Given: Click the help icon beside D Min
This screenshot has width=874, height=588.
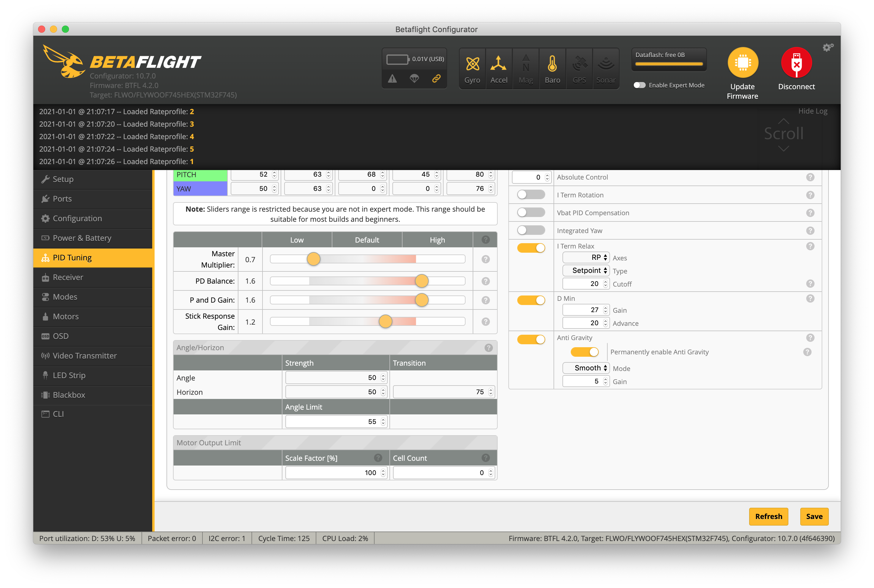Looking at the screenshot, I should point(810,298).
